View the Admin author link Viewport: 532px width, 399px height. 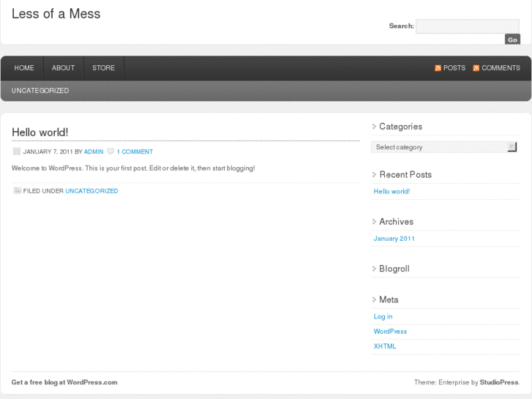[94, 152]
